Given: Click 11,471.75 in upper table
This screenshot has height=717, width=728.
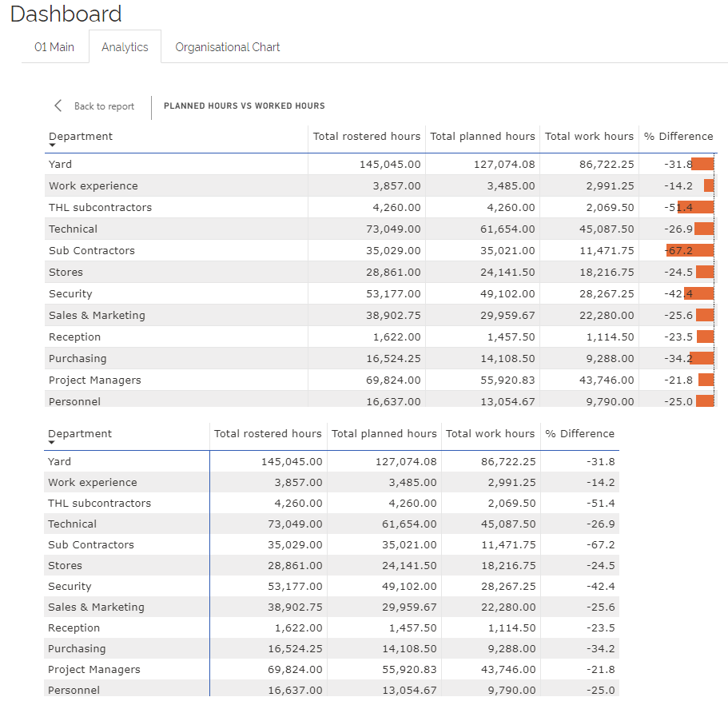Looking at the screenshot, I should (x=607, y=250).
